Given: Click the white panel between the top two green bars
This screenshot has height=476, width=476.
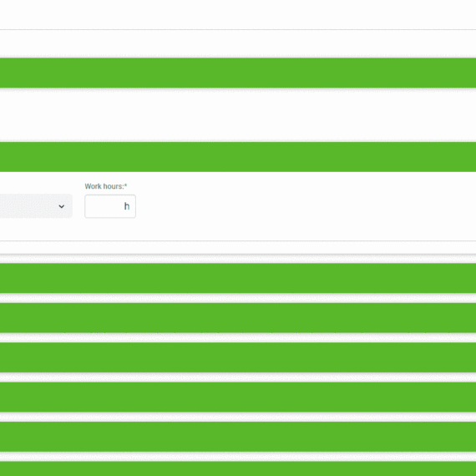Looking at the screenshot, I should point(238,114).
